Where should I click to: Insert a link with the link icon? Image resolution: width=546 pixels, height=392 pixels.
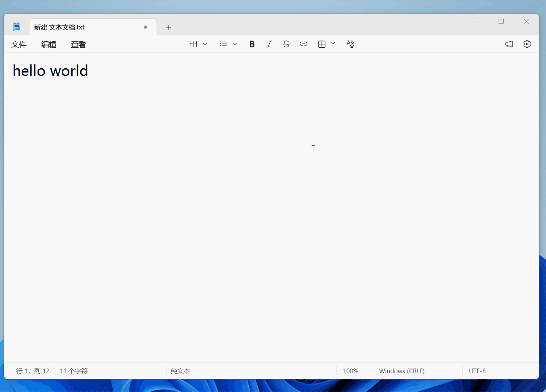click(x=304, y=44)
